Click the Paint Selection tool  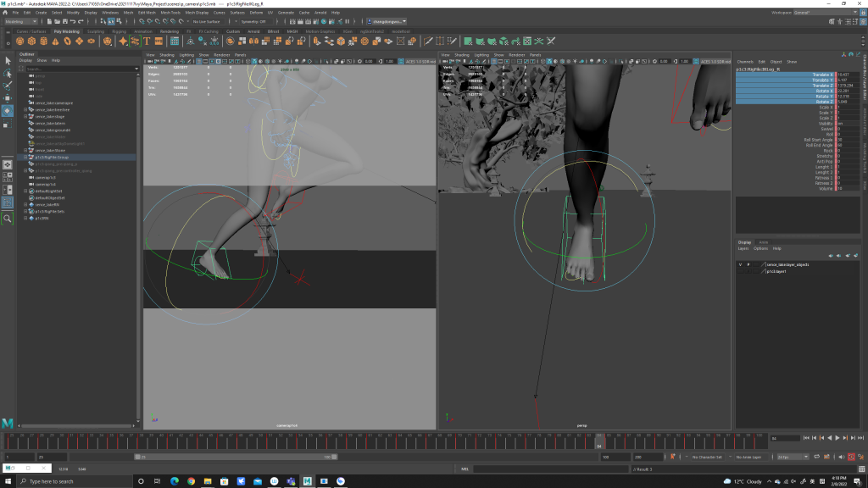pos(8,86)
